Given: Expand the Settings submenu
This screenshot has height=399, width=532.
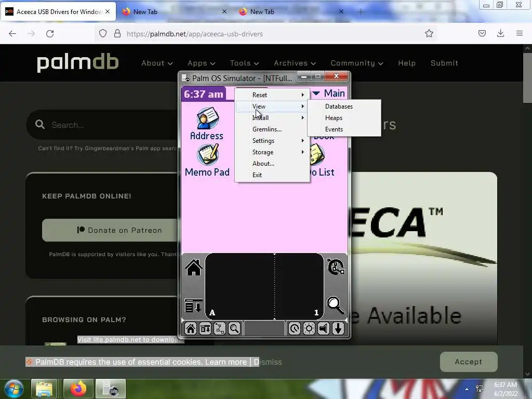Looking at the screenshot, I should click(272, 140).
